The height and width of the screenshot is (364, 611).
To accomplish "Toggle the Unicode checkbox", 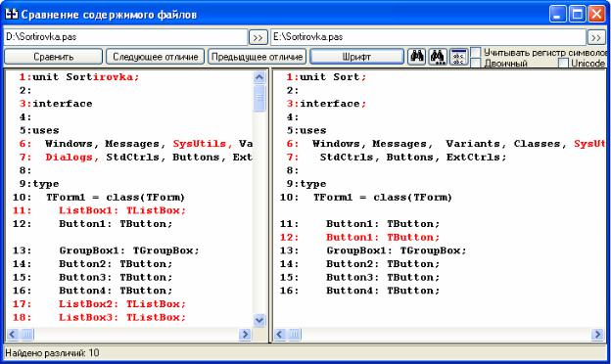I will pyautogui.click(x=563, y=63).
